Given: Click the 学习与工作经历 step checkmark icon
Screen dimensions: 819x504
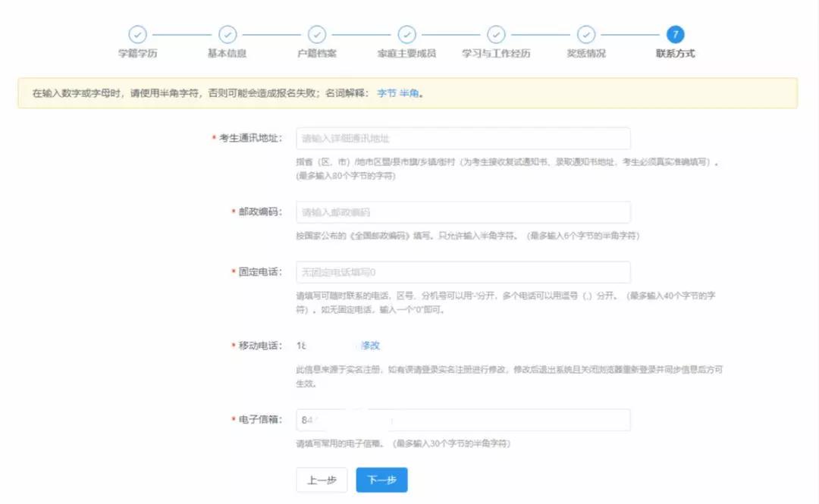Looking at the screenshot, I should pos(497,35).
